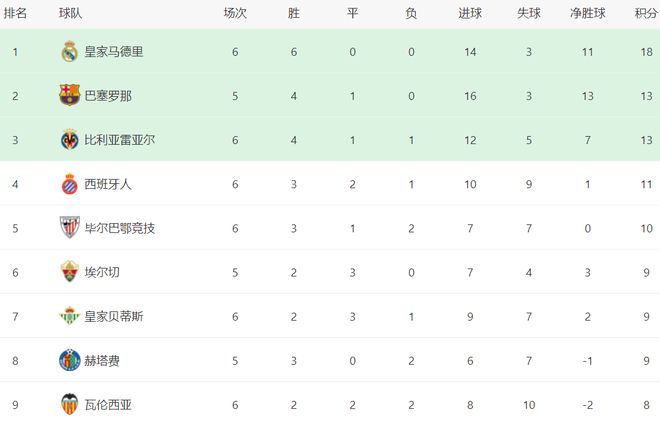The width and height of the screenshot is (660, 423).
Task: Click the Elche club crest
Action: [69, 272]
